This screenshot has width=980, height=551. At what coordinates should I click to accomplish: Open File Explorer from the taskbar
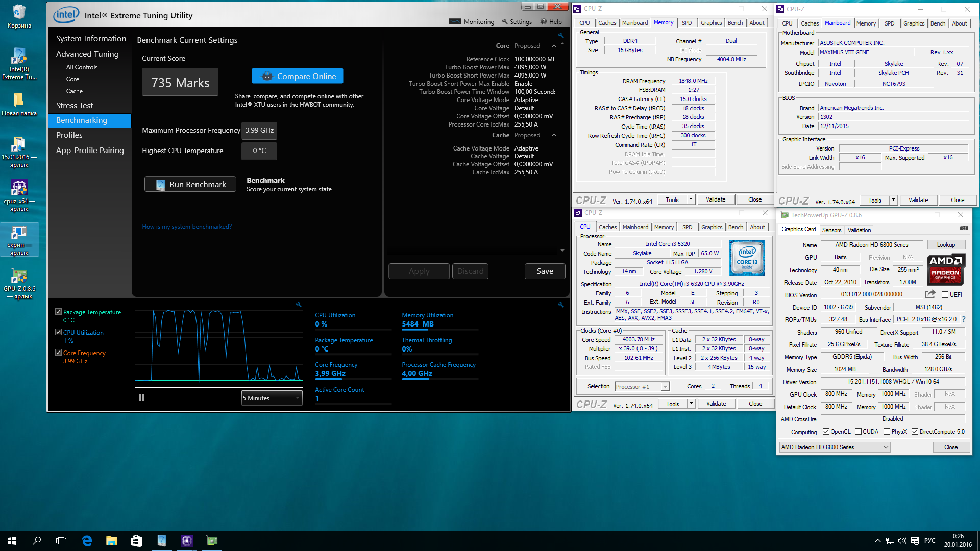coord(111,541)
